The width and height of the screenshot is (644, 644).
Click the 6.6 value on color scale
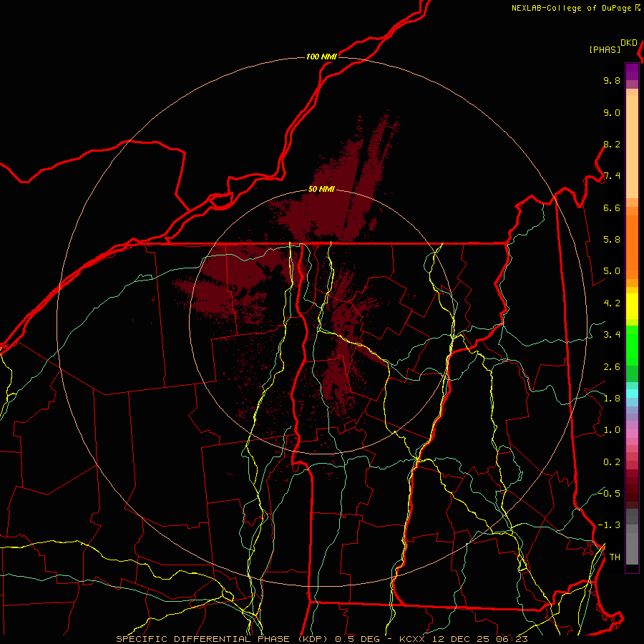(612, 208)
